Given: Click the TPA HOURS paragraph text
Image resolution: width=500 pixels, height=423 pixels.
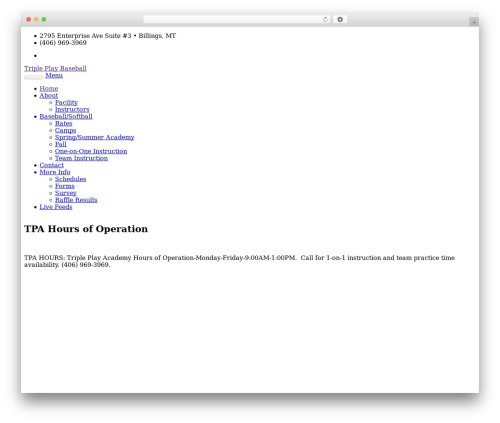Looking at the screenshot, I should tap(239, 261).
